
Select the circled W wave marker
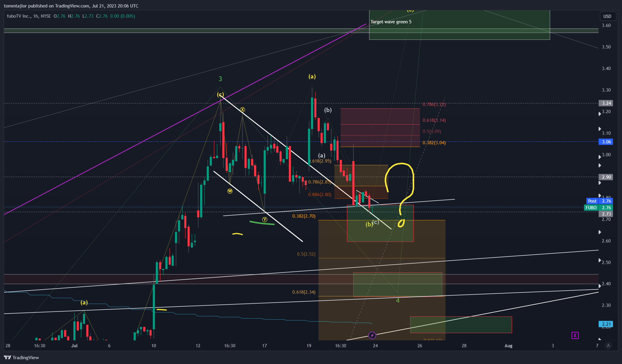[230, 191]
